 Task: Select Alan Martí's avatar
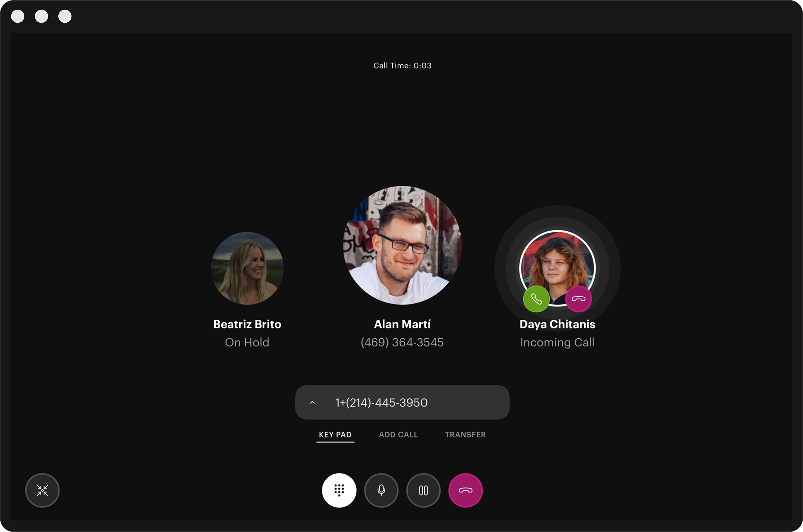point(402,245)
